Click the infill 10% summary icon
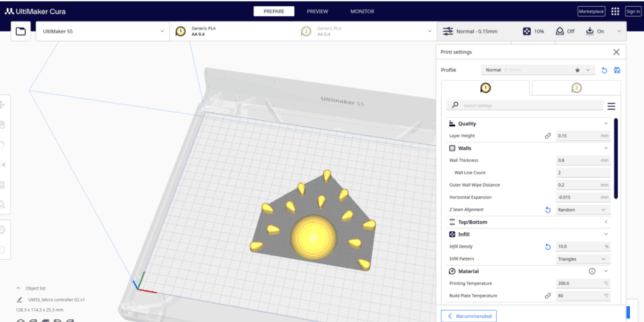 527,31
